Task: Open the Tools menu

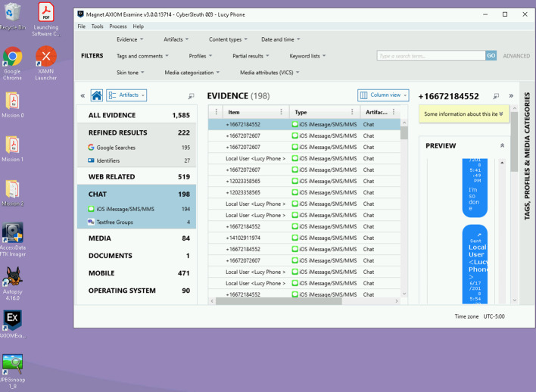Action: click(98, 26)
